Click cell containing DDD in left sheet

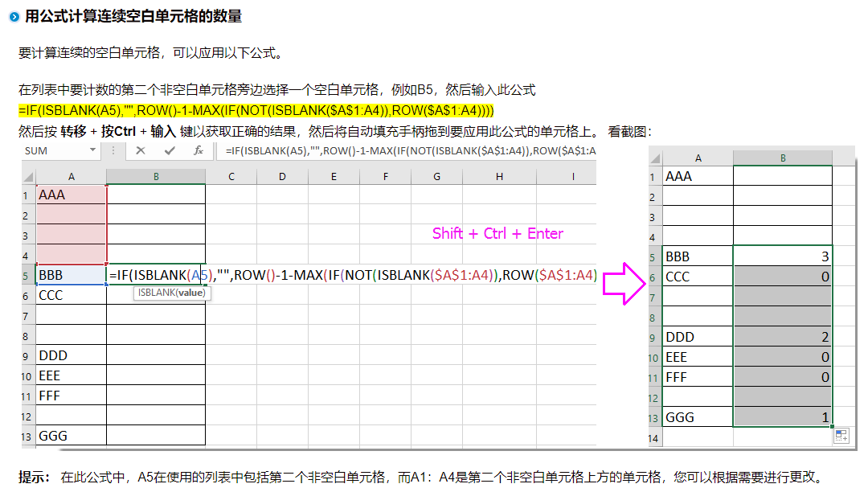(x=71, y=355)
